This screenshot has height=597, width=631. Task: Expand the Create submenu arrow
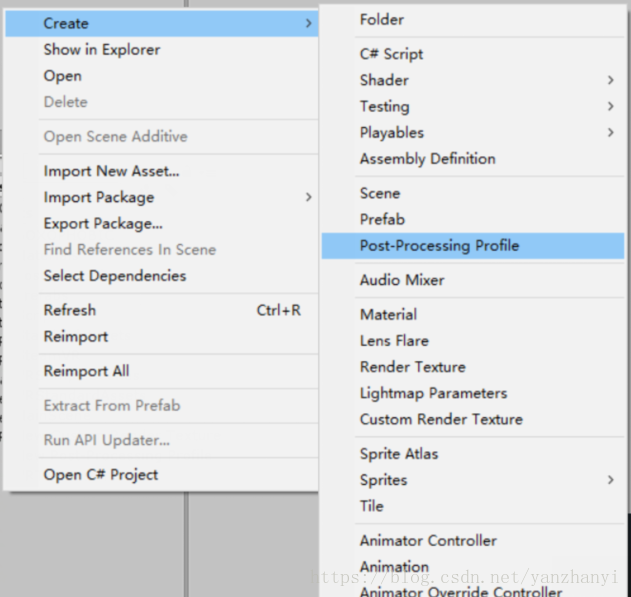309,23
